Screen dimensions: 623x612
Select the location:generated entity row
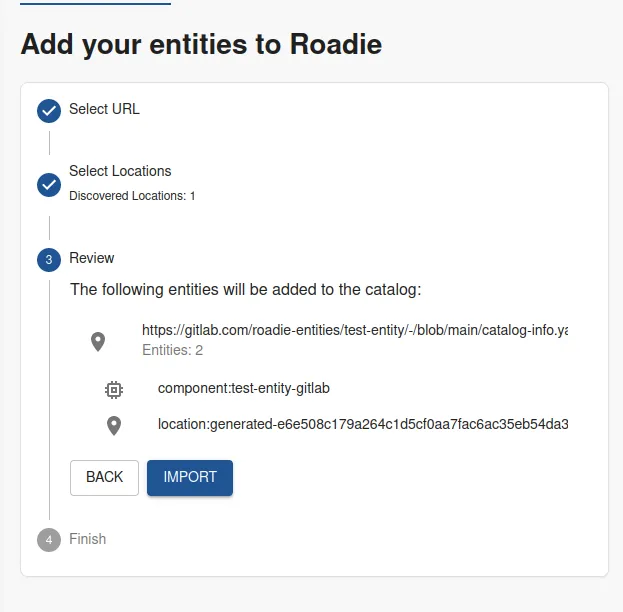tap(362, 424)
